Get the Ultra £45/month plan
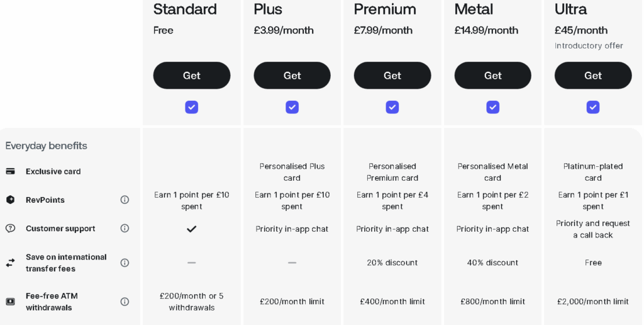This screenshot has height=325, width=644. coord(593,76)
